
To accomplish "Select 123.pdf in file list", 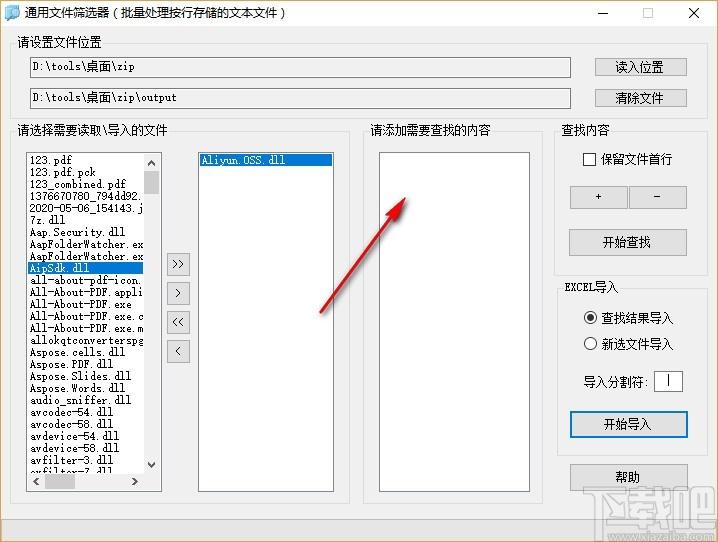I will click(86, 160).
